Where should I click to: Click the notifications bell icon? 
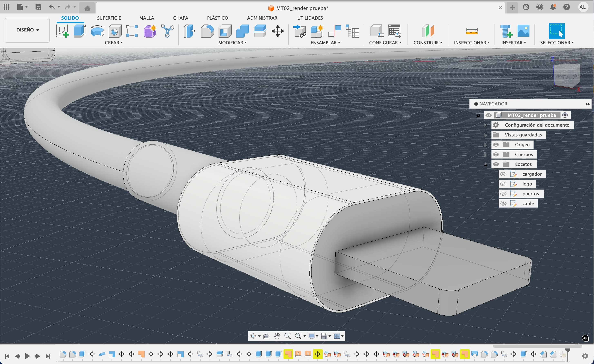pyautogui.click(x=553, y=7)
